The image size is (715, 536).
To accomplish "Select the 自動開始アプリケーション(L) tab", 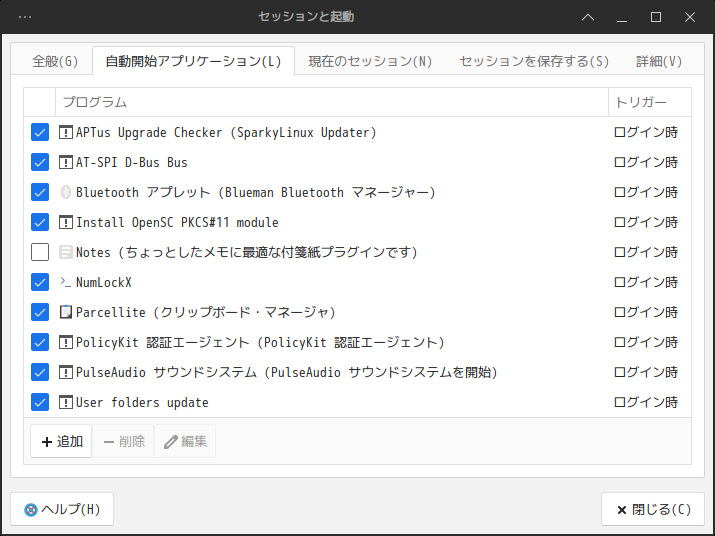I will (x=193, y=61).
